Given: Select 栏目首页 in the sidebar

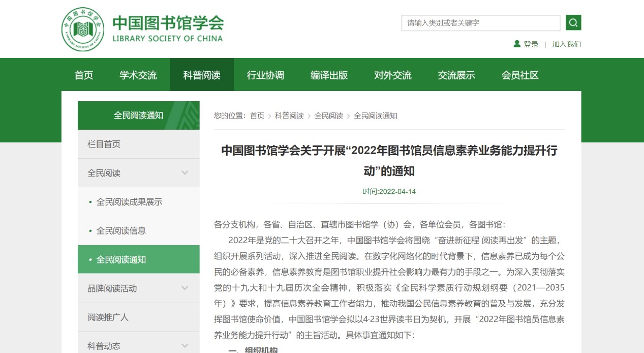Looking at the screenshot, I should (x=104, y=144).
